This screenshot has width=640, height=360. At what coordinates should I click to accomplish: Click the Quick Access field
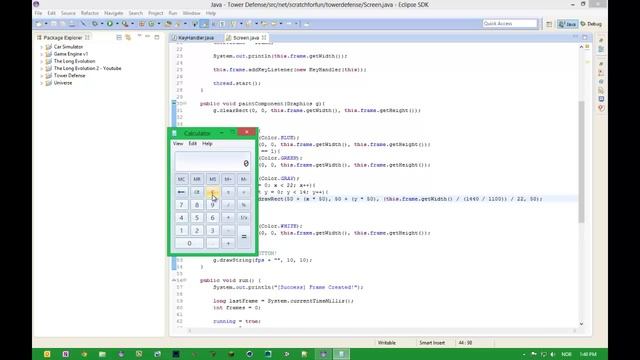pos(510,24)
